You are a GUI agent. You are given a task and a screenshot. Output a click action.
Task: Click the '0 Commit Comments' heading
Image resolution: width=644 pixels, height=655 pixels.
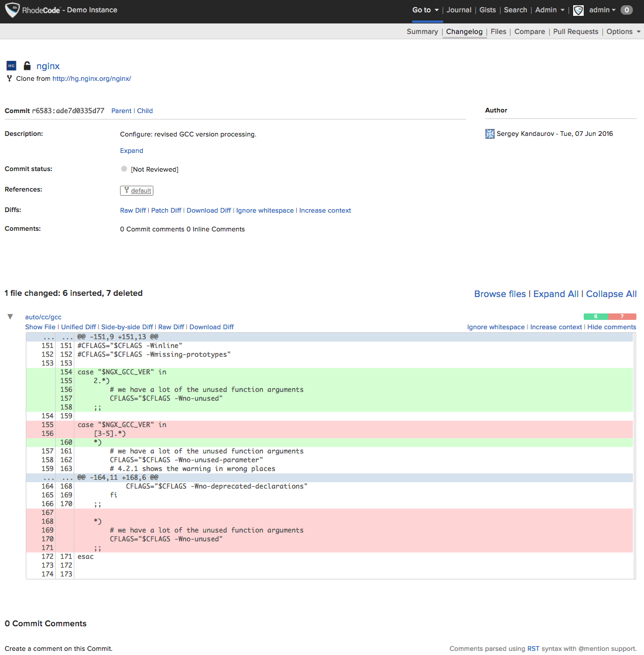46,623
